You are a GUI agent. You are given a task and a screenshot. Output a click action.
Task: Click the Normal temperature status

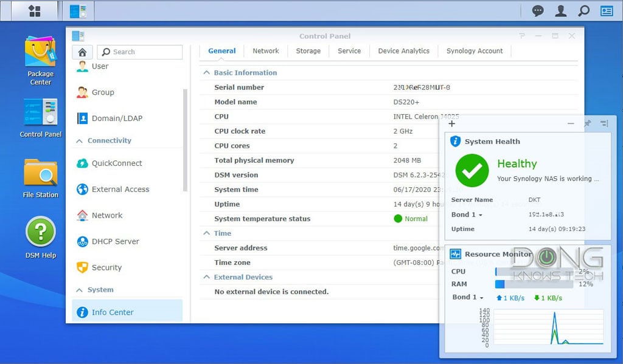[411, 219]
